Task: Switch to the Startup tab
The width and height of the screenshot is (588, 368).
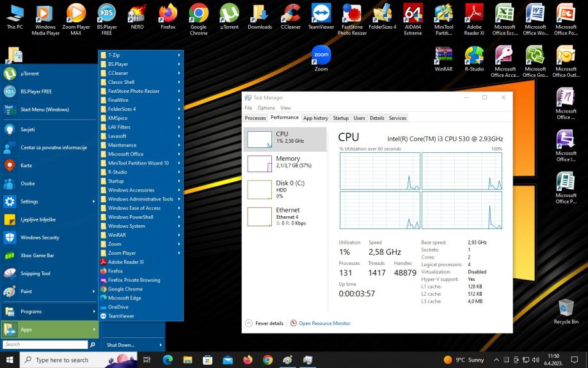Action: [x=340, y=118]
